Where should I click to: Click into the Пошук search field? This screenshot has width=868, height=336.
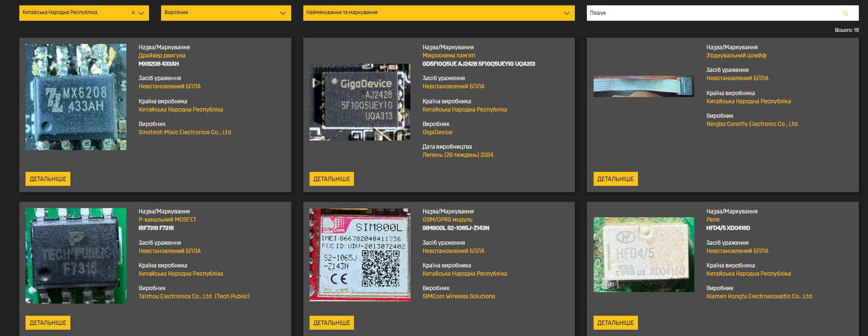coord(714,13)
